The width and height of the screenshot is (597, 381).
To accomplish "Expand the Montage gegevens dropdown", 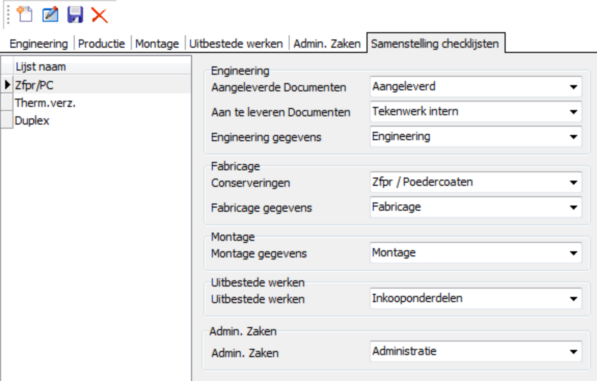I will [476, 253].
